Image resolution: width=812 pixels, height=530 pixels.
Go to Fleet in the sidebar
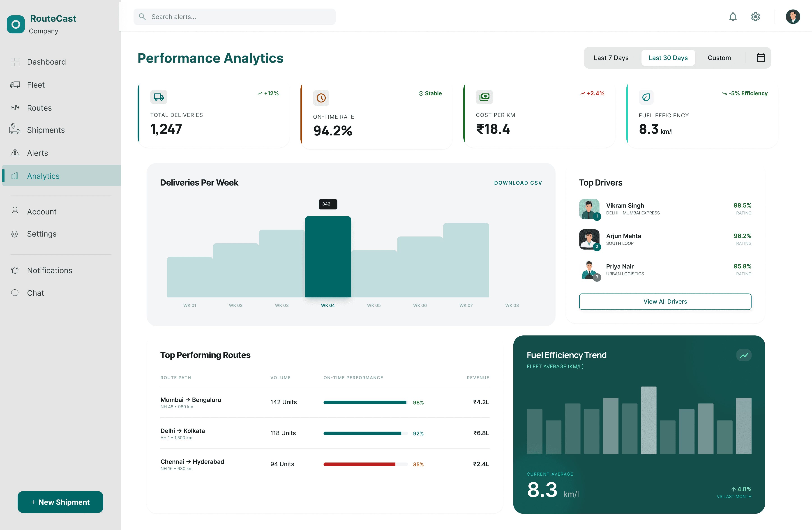click(x=36, y=85)
